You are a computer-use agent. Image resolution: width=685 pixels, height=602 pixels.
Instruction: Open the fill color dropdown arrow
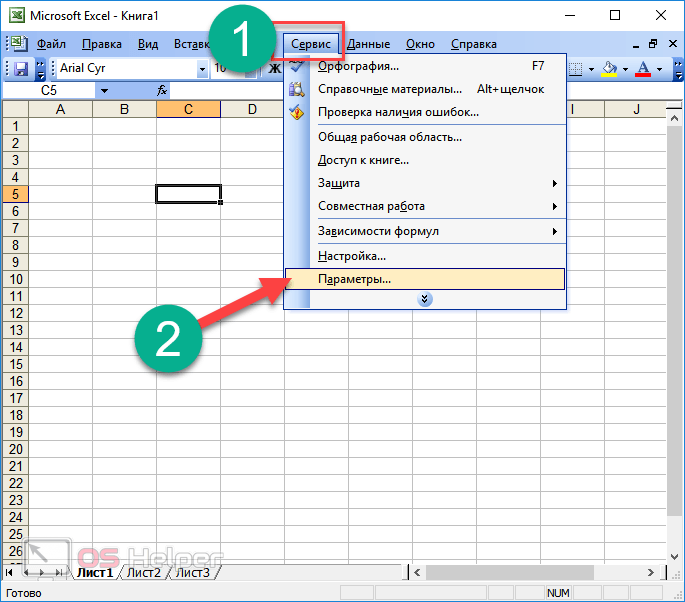[626, 69]
